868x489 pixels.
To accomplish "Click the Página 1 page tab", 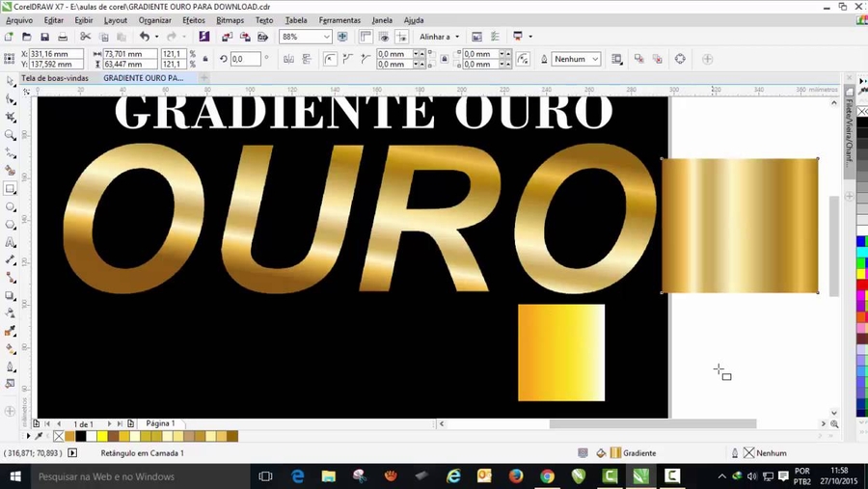I will coord(160,423).
